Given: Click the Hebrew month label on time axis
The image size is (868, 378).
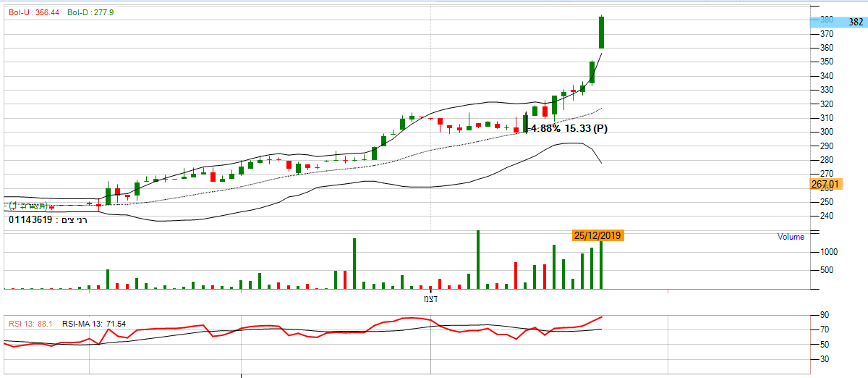Looking at the screenshot, I should (431, 298).
